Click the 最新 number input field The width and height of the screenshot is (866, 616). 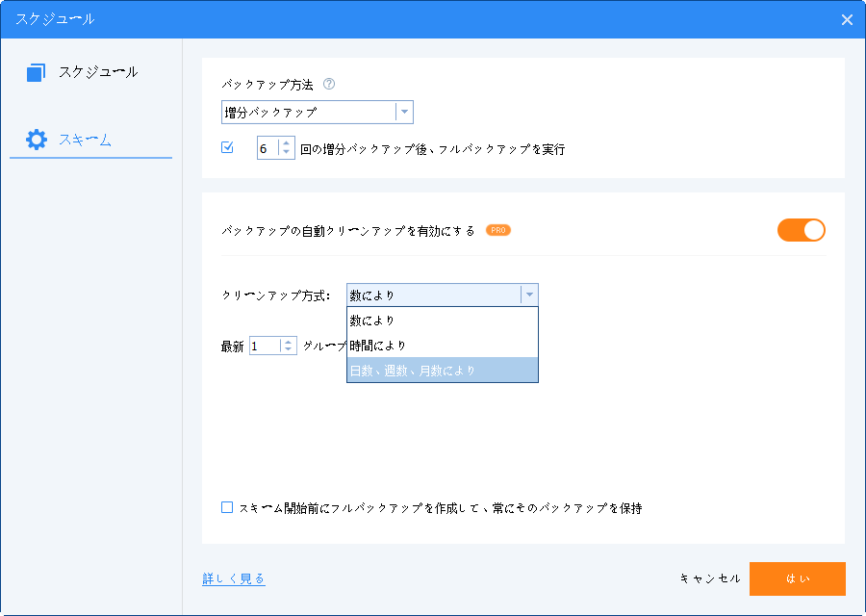coord(265,346)
